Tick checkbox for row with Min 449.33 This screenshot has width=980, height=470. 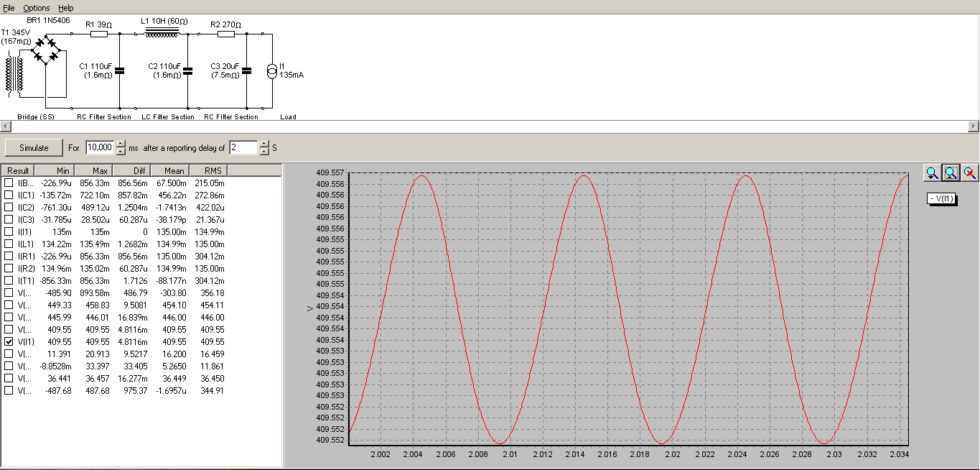(9, 305)
